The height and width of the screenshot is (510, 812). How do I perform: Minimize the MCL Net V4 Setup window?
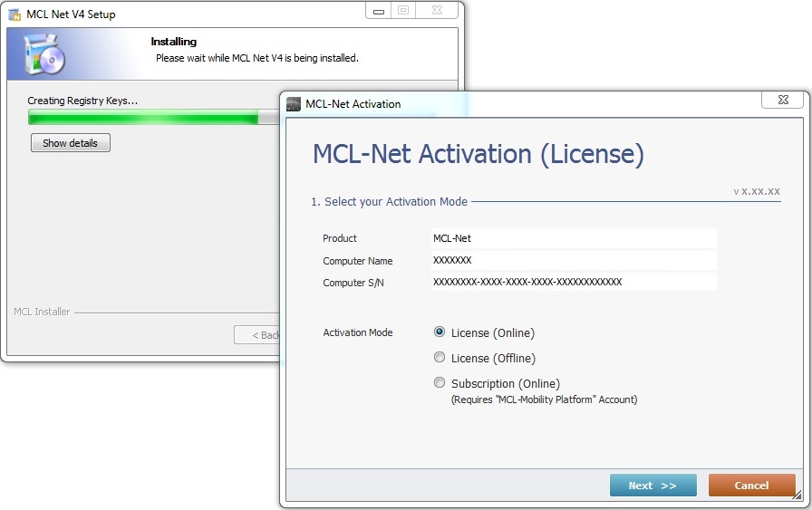point(379,11)
